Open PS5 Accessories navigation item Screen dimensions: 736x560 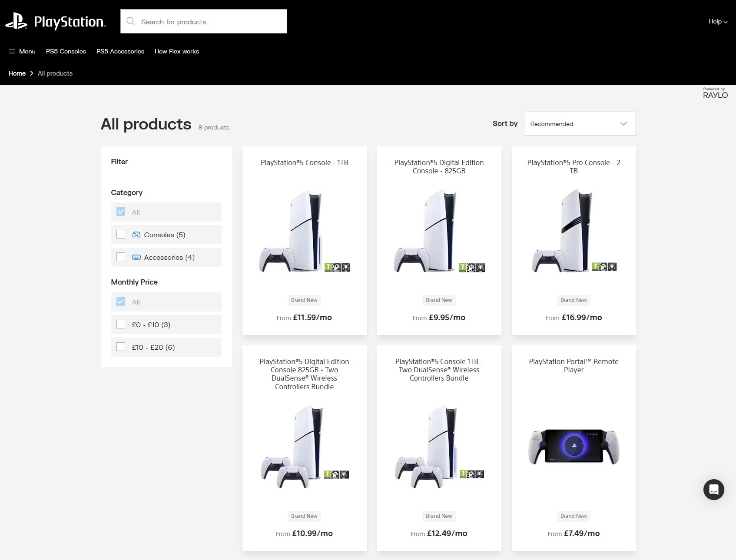120,51
